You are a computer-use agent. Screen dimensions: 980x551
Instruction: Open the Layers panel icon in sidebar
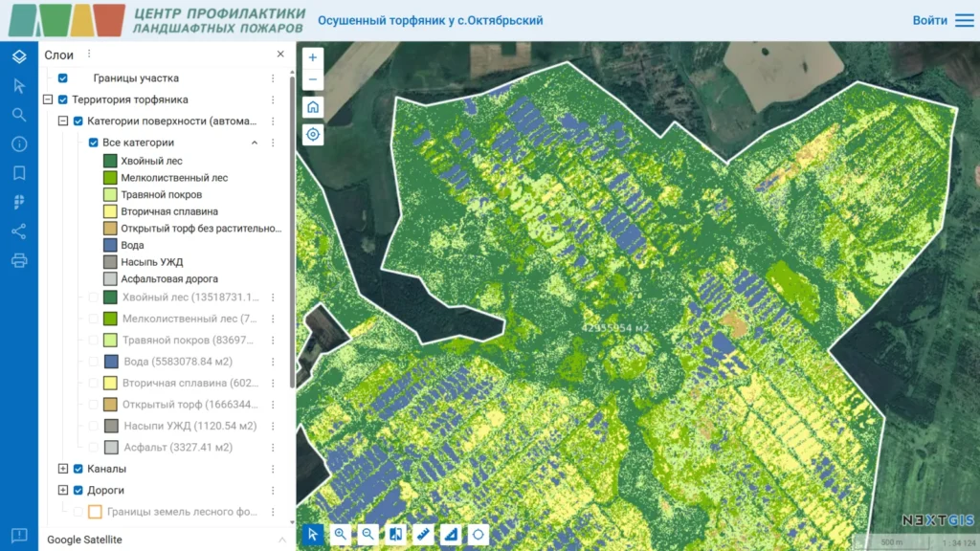click(19, 56)
